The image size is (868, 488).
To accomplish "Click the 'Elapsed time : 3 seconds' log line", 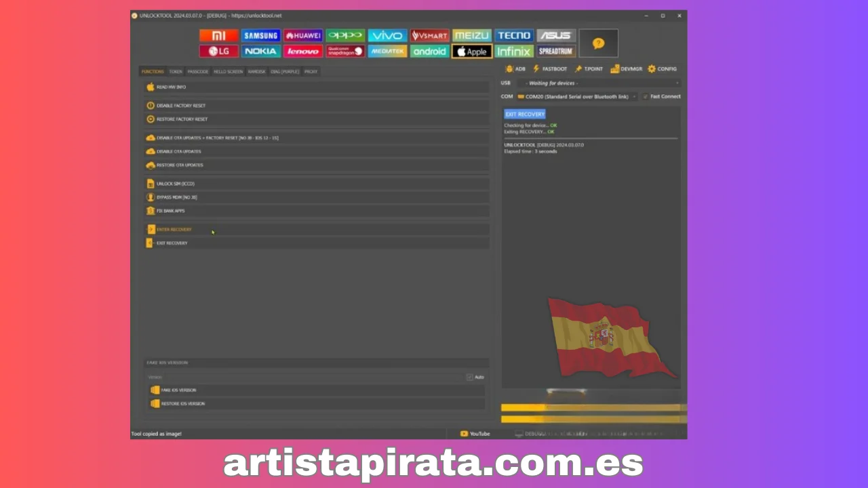I will click(530, 151).
